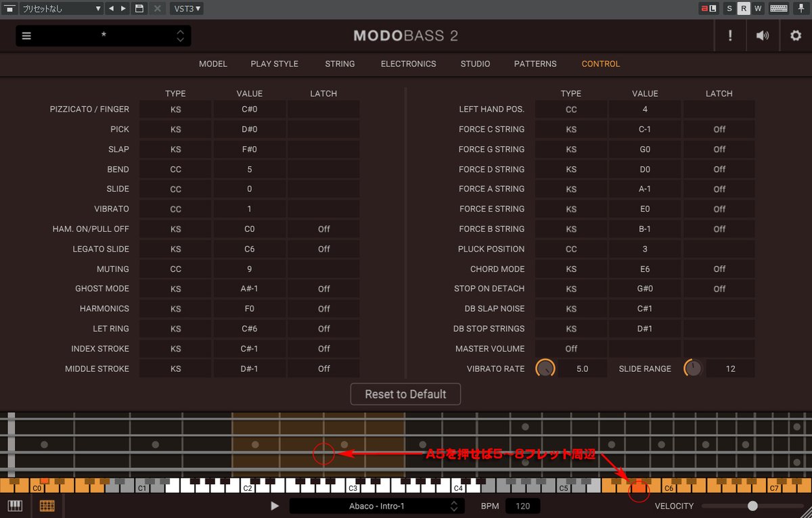Select the CONTROL tab
The image size is (812, 518).
click(x=601, y=64)
